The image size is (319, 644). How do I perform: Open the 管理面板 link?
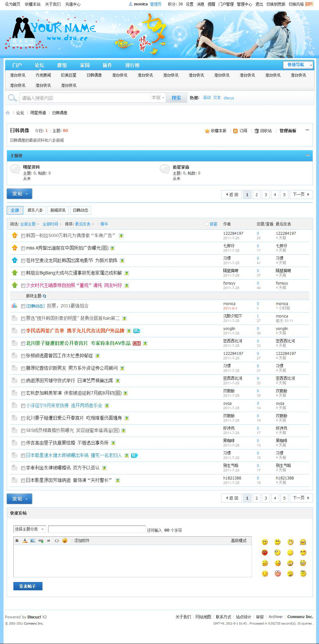coord(288,131)
